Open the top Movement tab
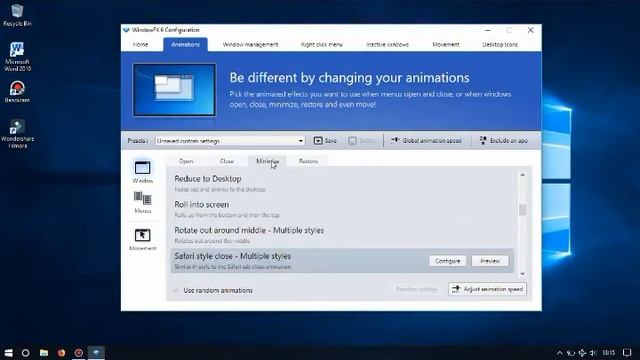This screenshot has width=640, height=360. 446,44
